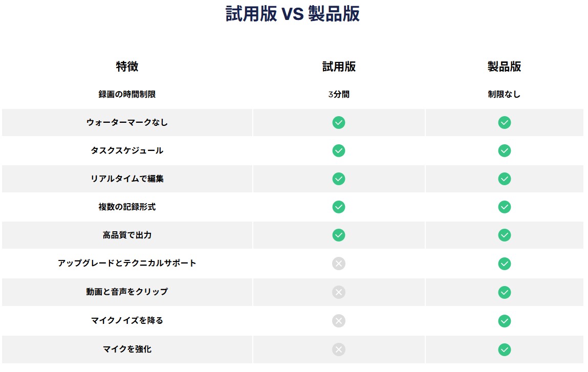Click full version checkmark for リアルタイムで編集
Viewport: 588px width, 372px height.
tap(504, 179)
